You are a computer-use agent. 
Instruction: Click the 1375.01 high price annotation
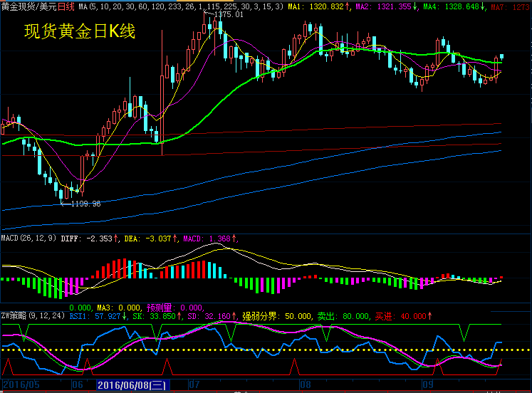(228, 14)
